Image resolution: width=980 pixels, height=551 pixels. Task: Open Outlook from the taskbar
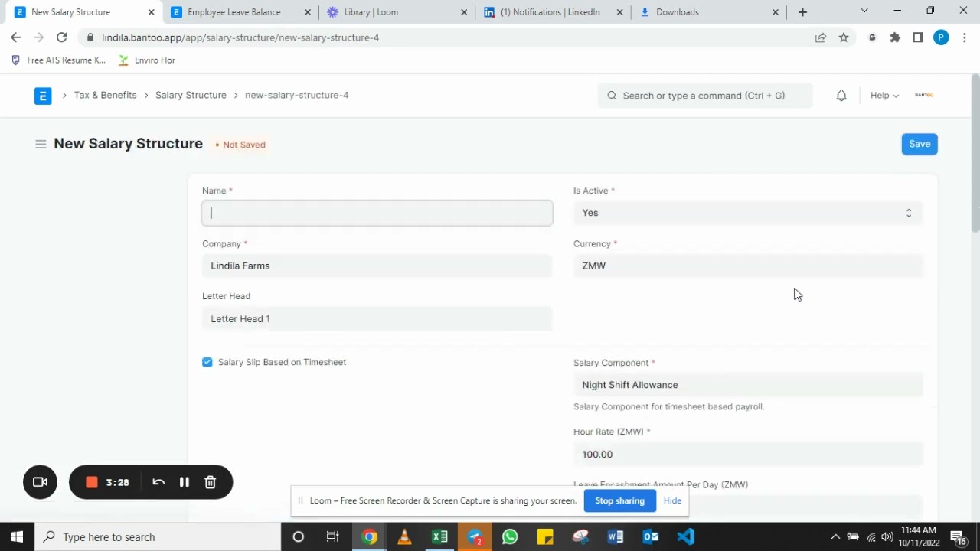coord(651,537)
